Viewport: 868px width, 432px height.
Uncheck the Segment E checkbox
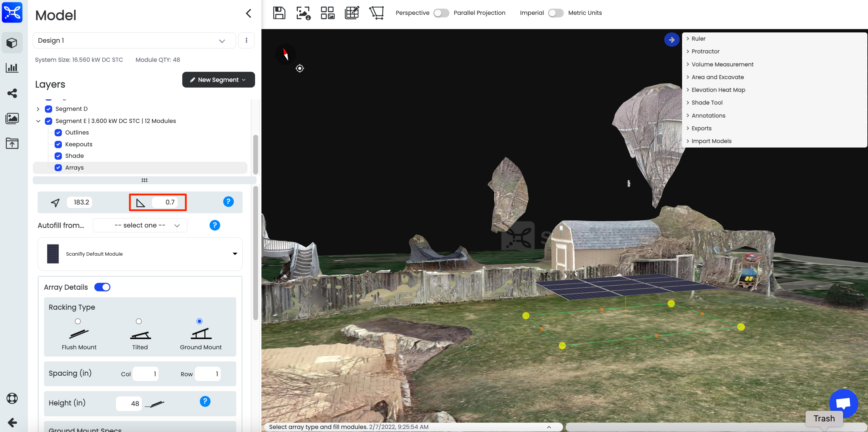click(49, 121)
